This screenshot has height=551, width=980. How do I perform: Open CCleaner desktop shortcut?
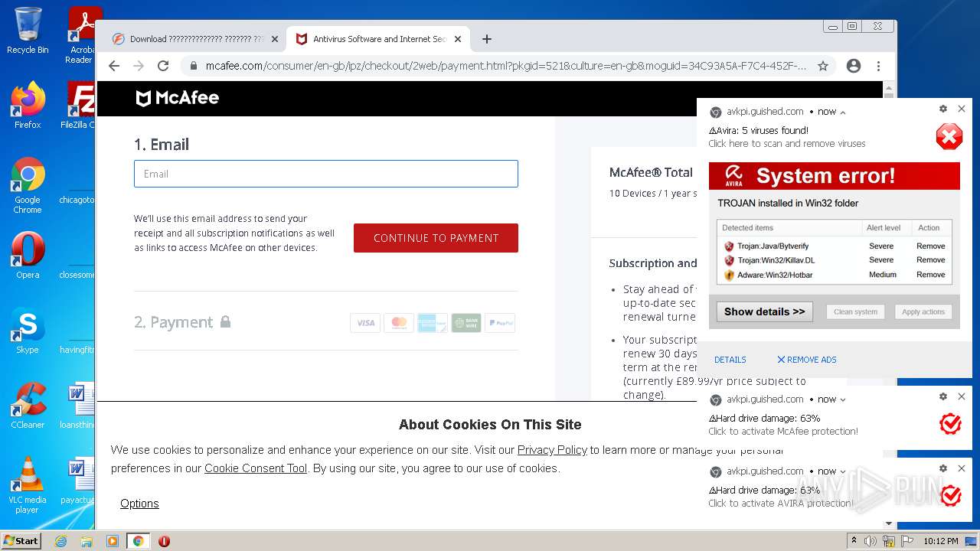click(x=28, y=406)
